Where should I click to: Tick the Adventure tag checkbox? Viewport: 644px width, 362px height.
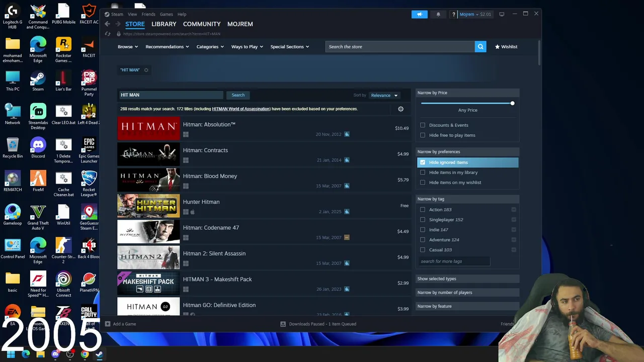423,240
